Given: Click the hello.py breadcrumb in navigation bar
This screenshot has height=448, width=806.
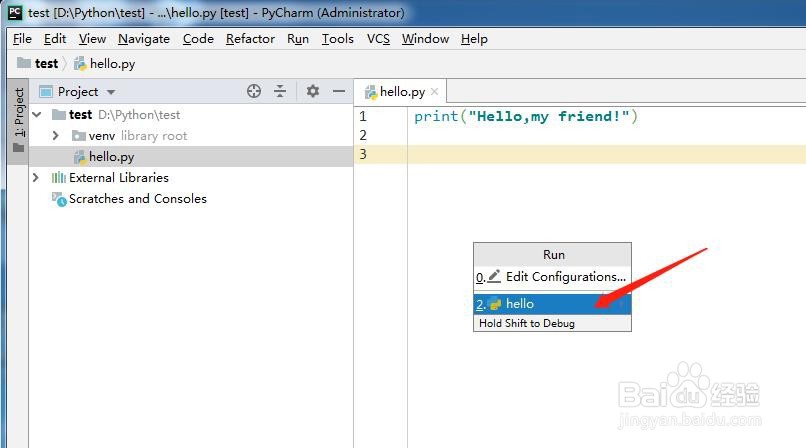Looking at the screenshot, I should (x=105, y=64).
